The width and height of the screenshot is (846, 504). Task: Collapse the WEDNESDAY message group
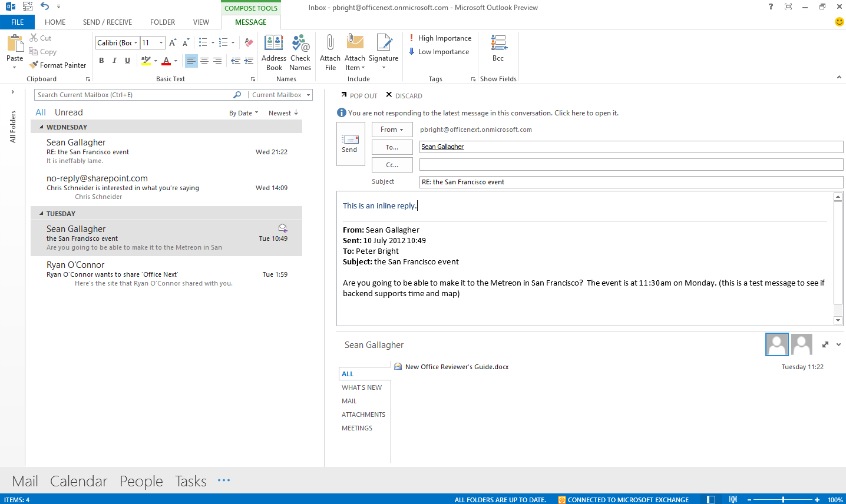[x=40, y=127]
